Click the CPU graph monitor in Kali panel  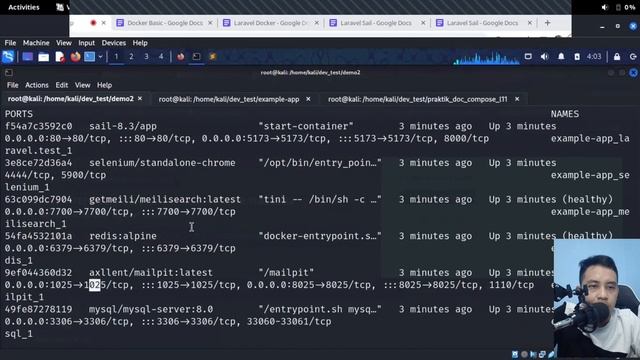pyautogui.click(x=487, y=57)
